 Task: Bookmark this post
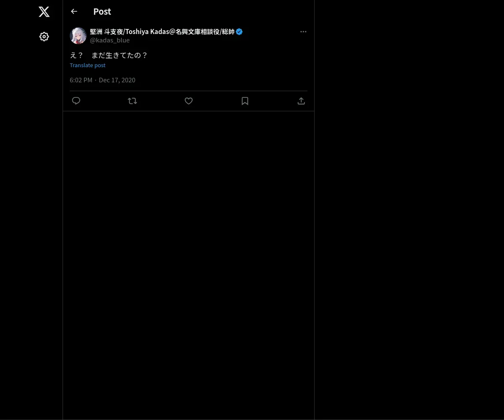pyautogui.click(x=245, y=101)
